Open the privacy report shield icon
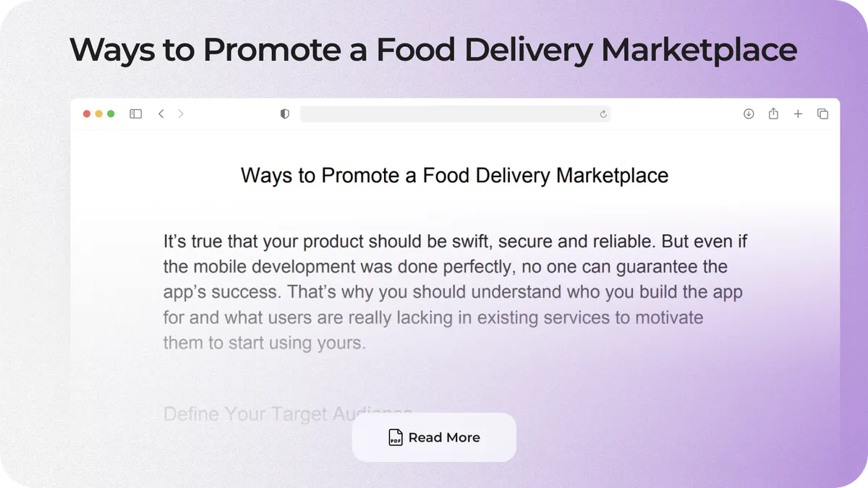Viewport: 868px width, 488px height. point(285,114)
